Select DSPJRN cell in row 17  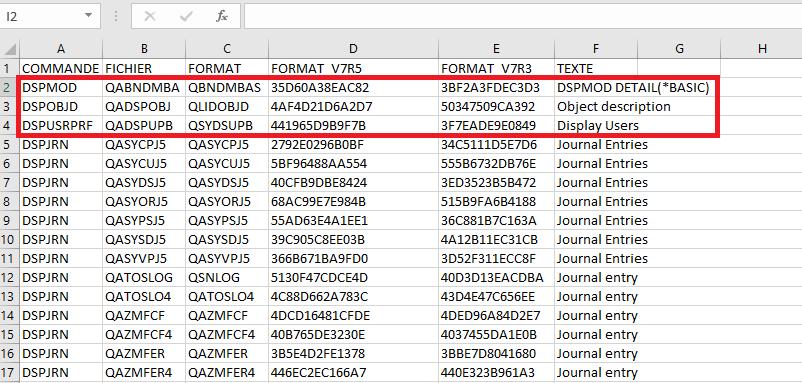click(x=61, y=372)
